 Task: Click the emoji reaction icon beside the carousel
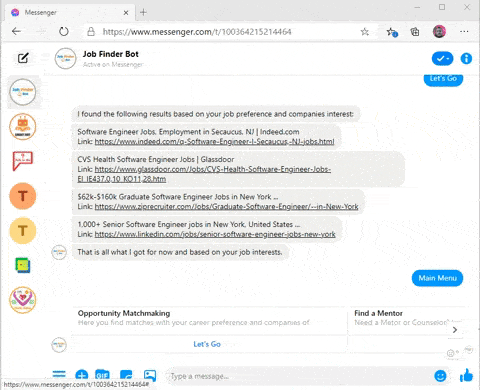pyautogui.click(x=452, y=353)
